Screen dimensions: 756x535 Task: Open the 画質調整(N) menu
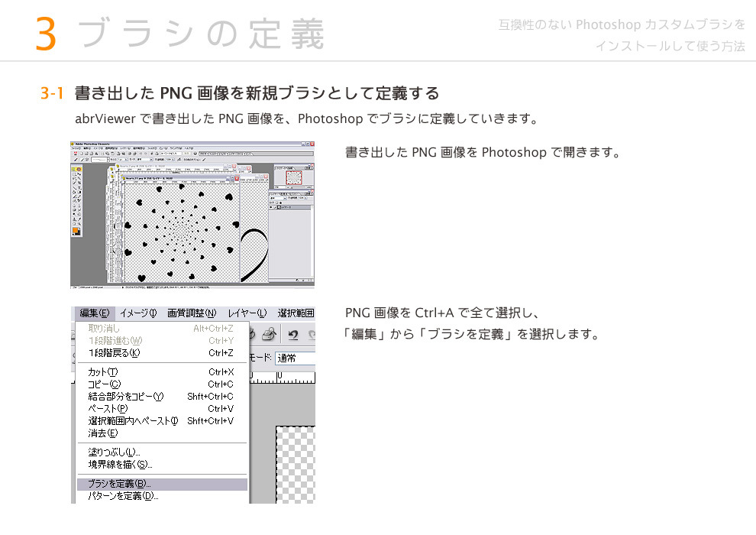coord(192,313)
